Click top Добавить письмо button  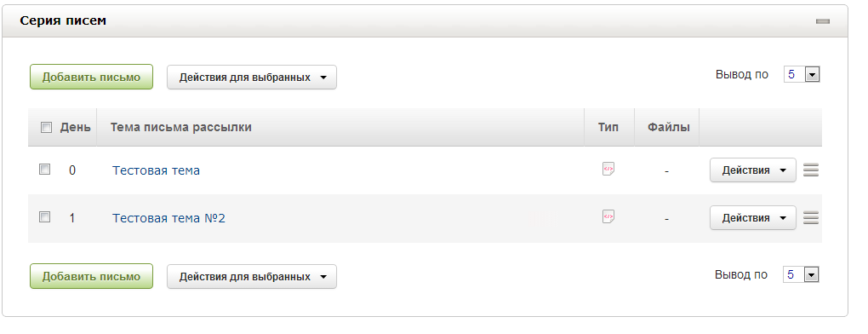tap(91, 77)
